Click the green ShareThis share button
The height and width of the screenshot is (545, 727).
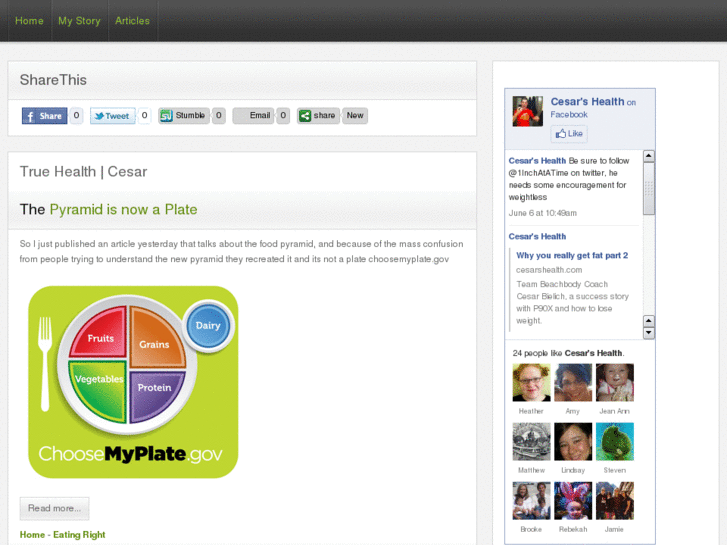(x=319, y=115)
